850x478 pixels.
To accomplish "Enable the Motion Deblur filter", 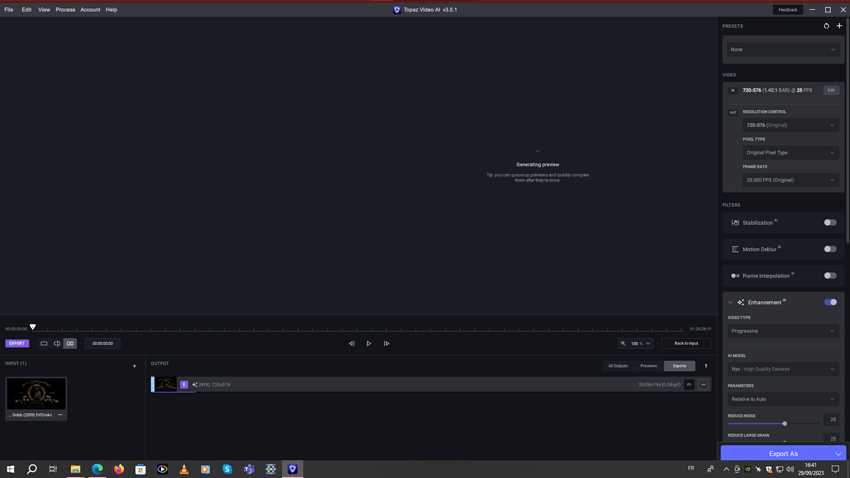I will 830,249.
